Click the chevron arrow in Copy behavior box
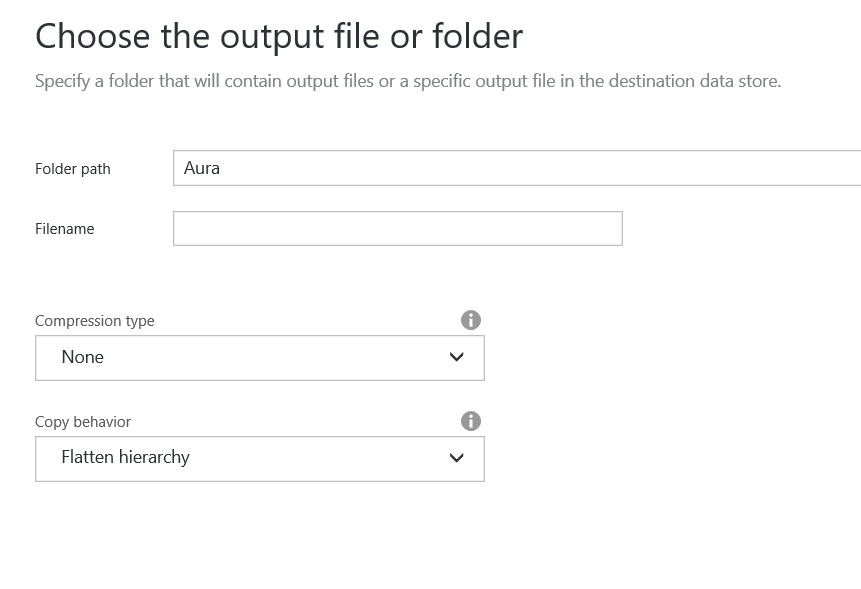This screenshot has width=861, height=589. (x=456, y=458)
